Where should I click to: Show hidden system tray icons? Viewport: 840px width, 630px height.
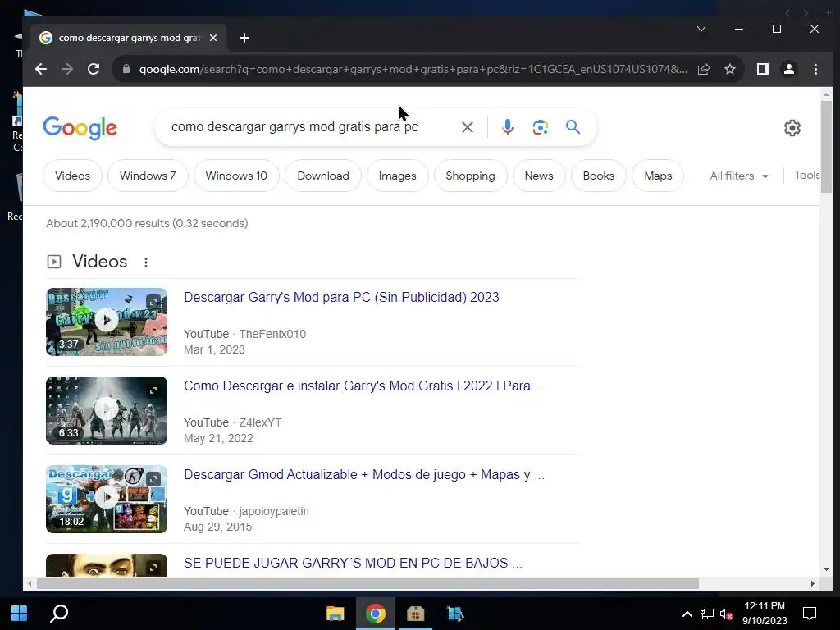coord(687,614)
